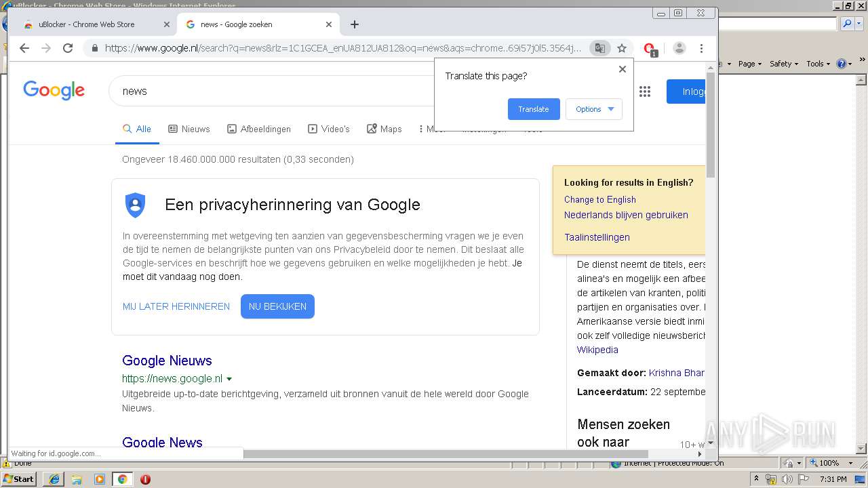
Task: Click the Krishna Bhar creator link
Action: point(677,373)
